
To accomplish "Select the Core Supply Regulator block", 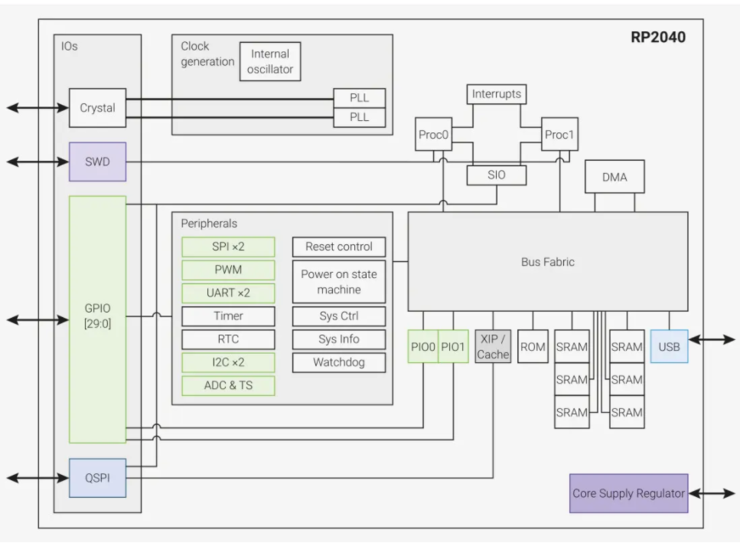I will pyautogui.click(x=629, y=493).
